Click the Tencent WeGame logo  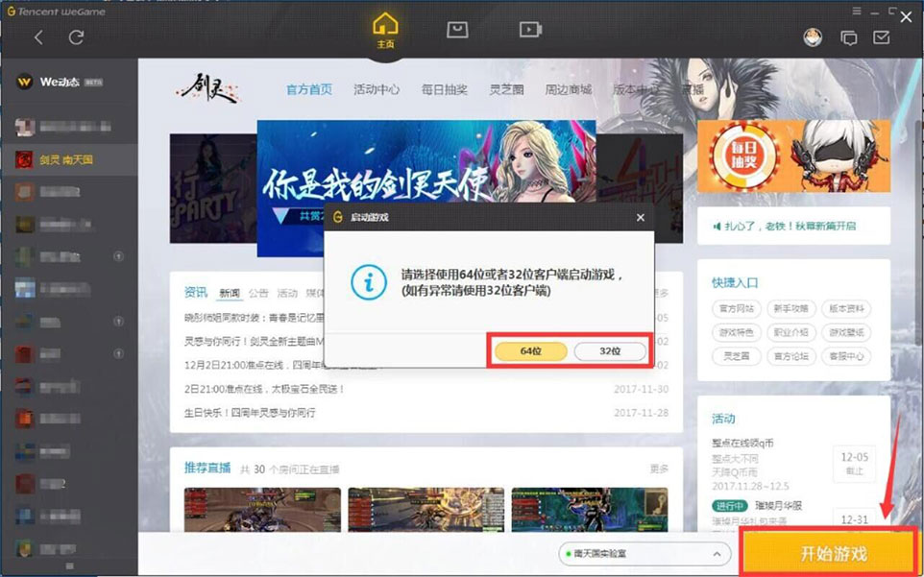(x=56, y=12)
